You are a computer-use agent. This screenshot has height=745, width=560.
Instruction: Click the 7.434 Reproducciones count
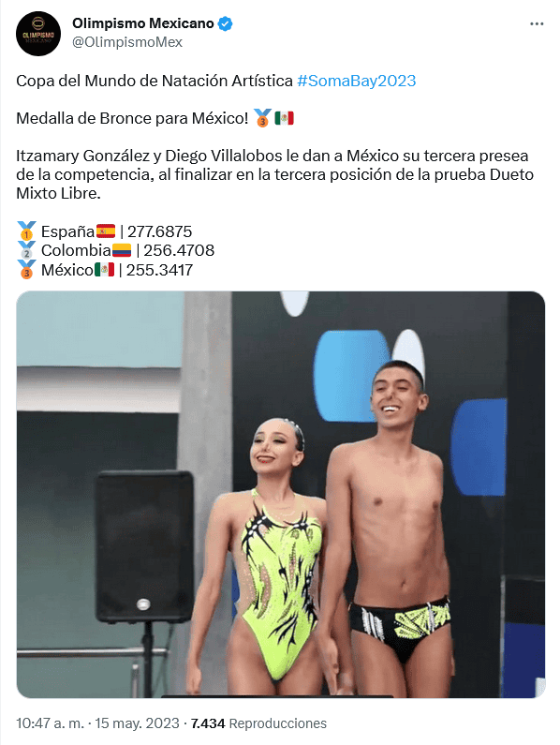(x=258, y=723)
